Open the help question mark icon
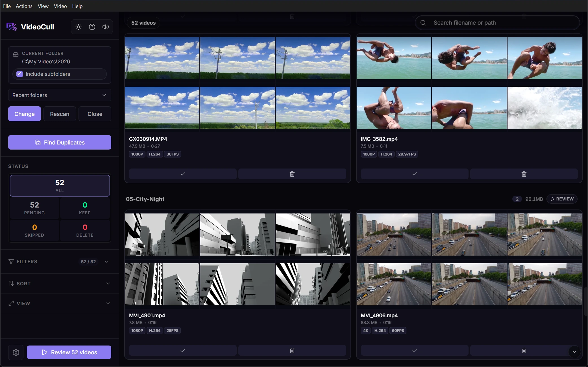 tap(92, 27)
